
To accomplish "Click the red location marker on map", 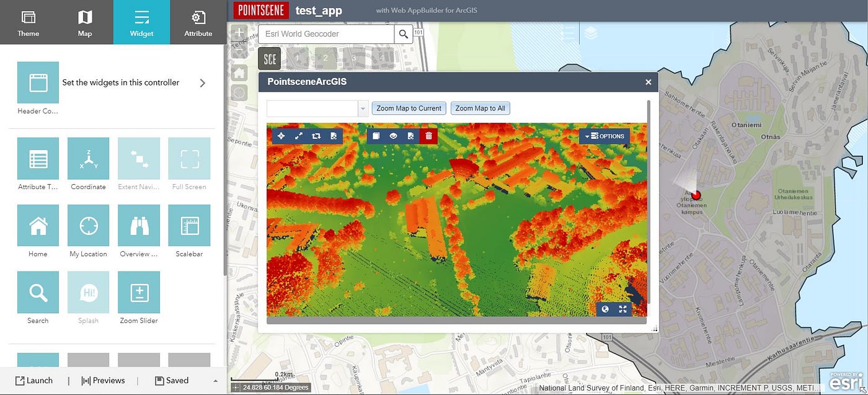I will coord(696,195).
